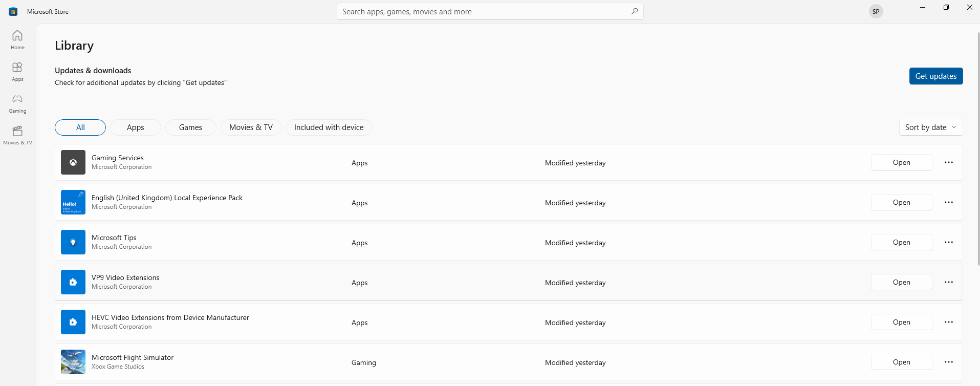The image size is (980, 386).
Task: Click the Gaming Services Xbox icon
Action: pos(73,162)
